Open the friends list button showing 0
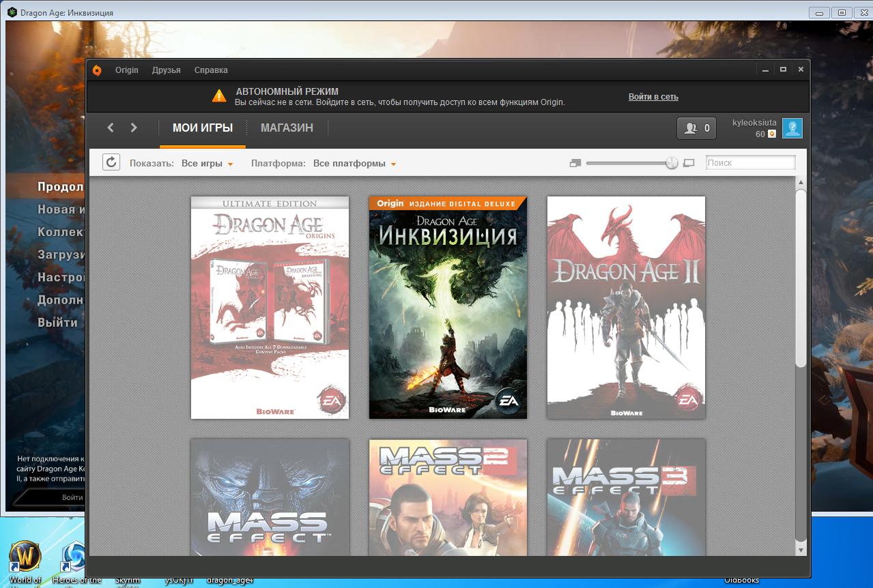The image size is (873, 588). click(x=696, y=128)
